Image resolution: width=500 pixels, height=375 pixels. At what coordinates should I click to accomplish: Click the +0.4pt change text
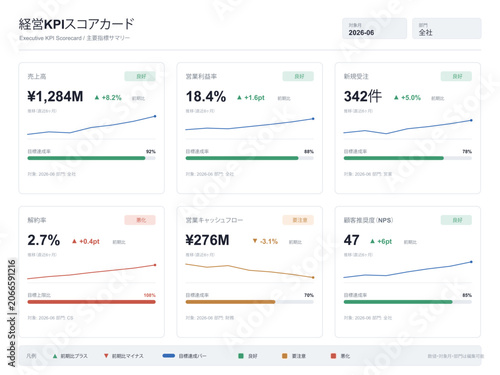point(89,241)
